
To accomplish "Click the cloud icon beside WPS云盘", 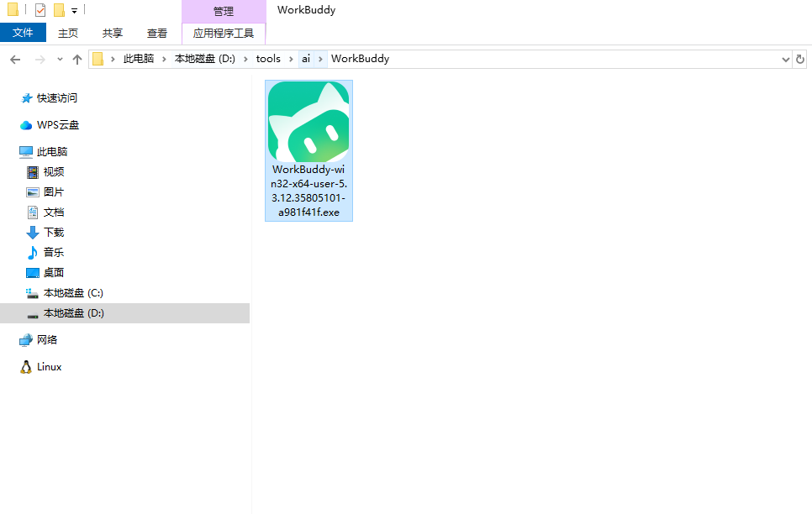I will pos(26,125).
